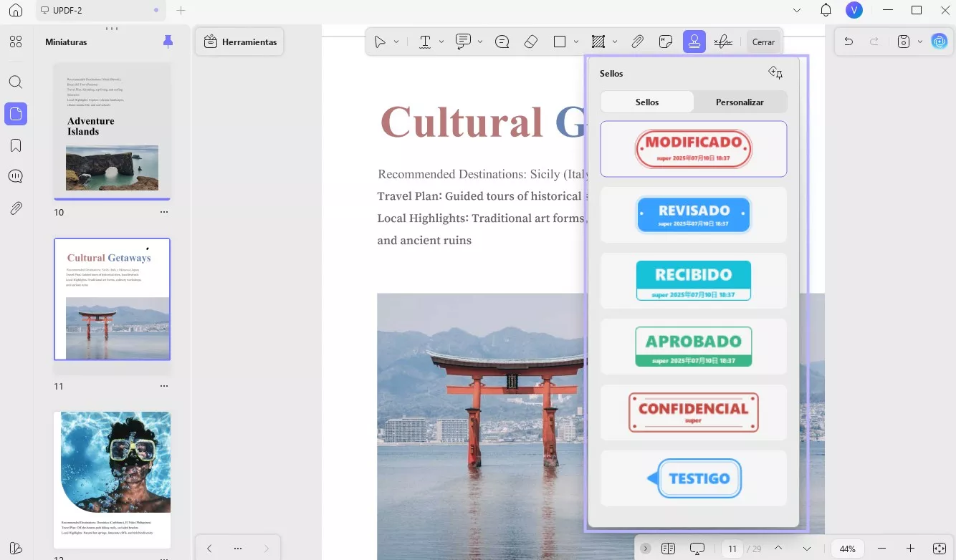Choose the TESTIGO stamp
The height and width of the screenshot is (560, 956).
694,478
